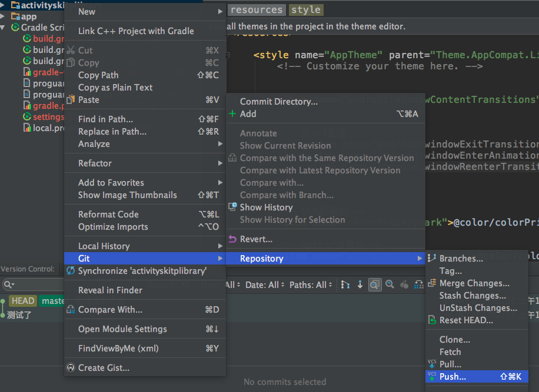The width and height of the screenshot is (539, 392).
Task: Open the Date: All filter dropdown
Action: click(265, 285)
